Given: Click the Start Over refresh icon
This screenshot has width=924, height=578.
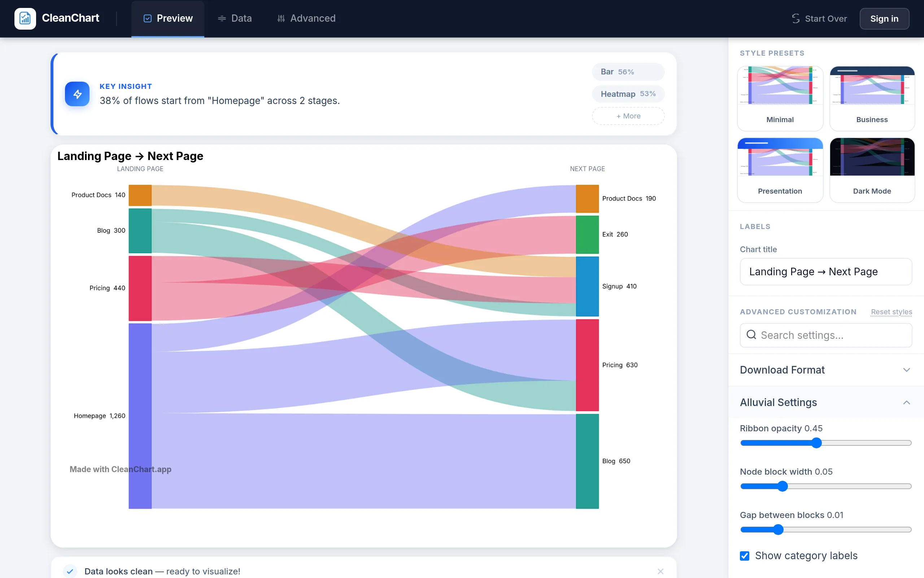Looking at the screenshot, I should pyautogui.click(x=796, y=18).
